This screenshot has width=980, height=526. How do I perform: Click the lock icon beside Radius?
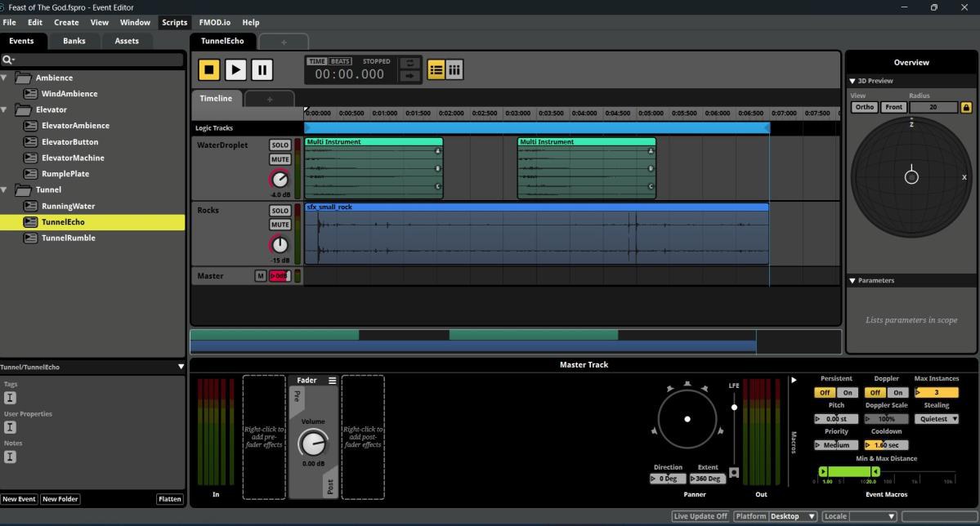(x=966, y=108)
